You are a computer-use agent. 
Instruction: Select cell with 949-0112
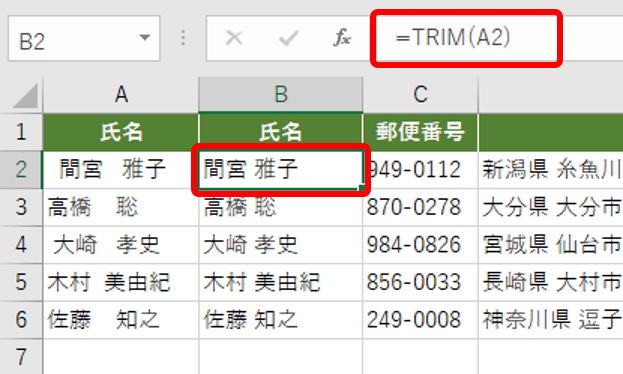420,170
